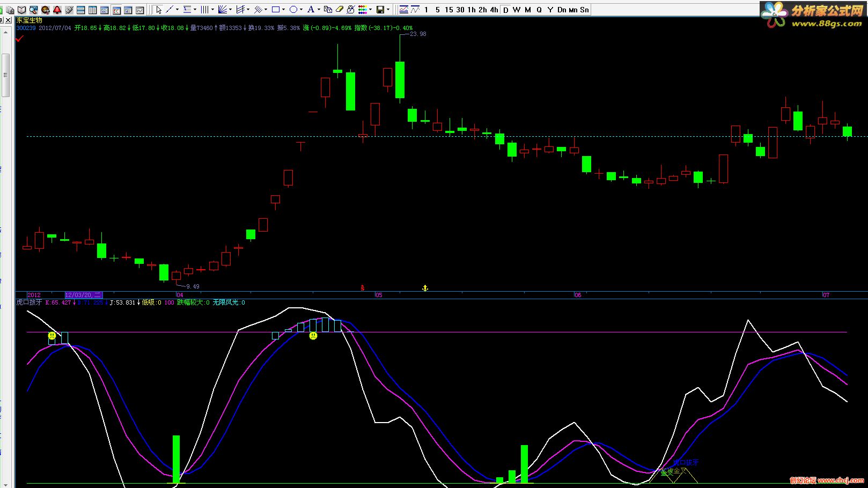Expand the text lines tool dropdown arrow
This screenshot has height=488, width=868.
pos(195,10)
